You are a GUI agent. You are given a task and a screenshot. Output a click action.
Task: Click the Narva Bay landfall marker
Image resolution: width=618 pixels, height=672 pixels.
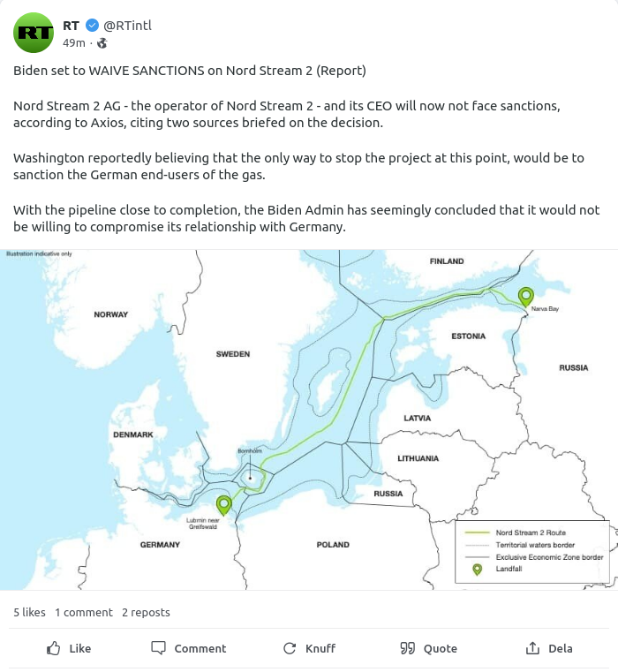pyautogui.click(x=526, y=296)
